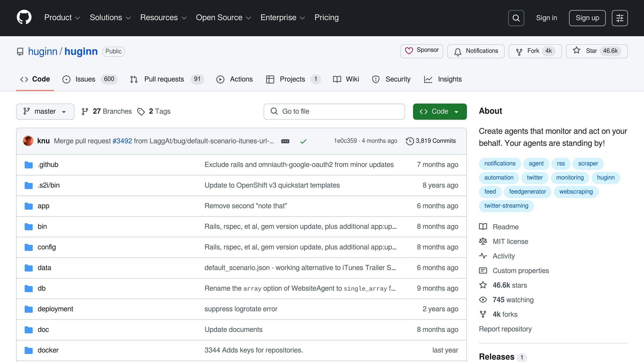Open MIT license link

click(x=504, y=241)
